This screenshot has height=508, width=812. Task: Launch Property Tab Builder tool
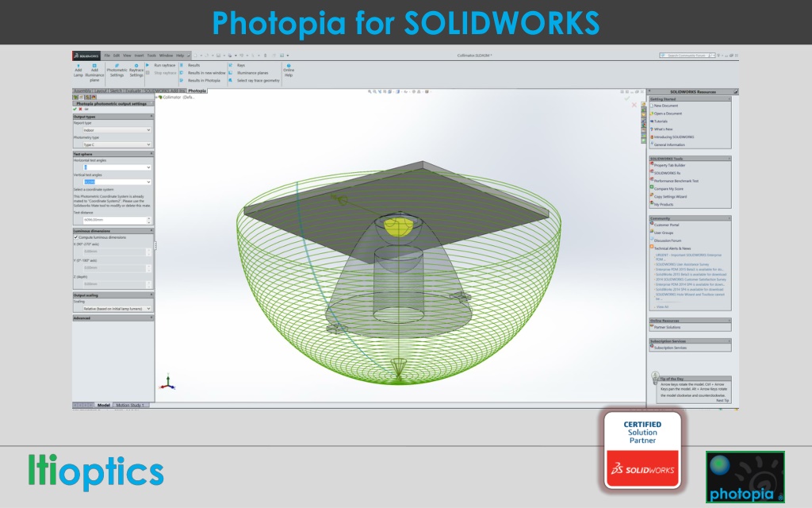[669, 165]
